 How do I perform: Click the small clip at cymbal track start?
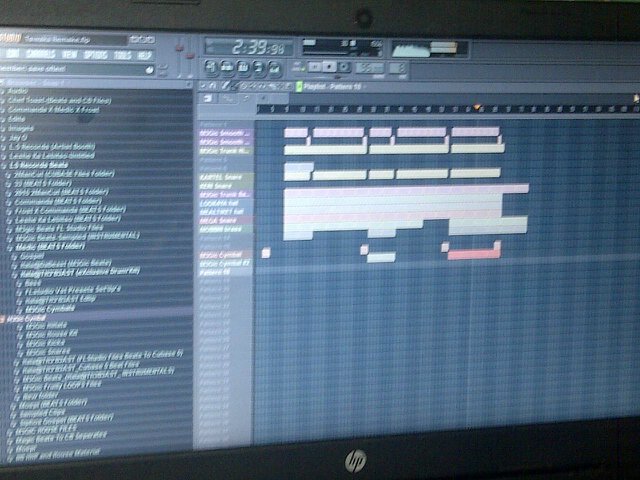266,253
